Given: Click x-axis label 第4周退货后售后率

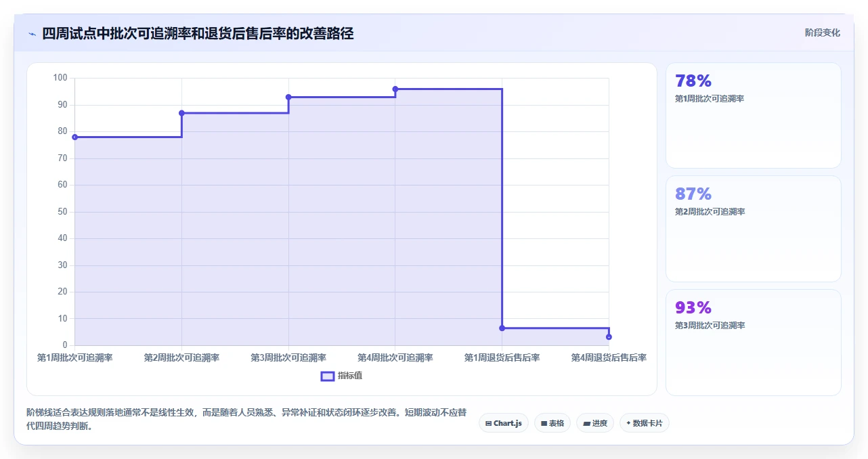Looking at the screenshot, I should click(609, 357).
